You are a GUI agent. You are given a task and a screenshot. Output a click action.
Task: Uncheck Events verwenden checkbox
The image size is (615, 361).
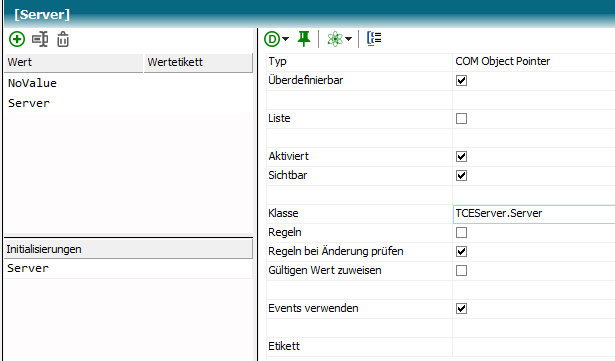pyautogui.click(x=461, y=308)
